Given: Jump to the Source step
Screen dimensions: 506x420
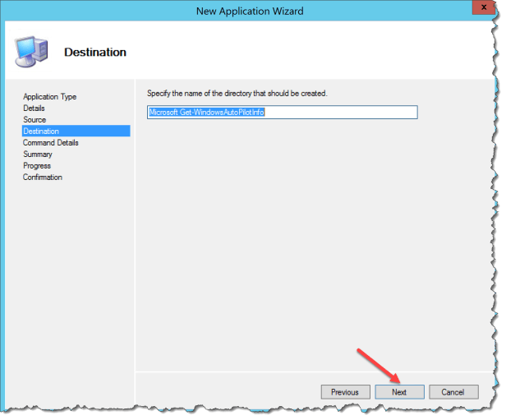Looking at the screenshot, I should point(34,119).
